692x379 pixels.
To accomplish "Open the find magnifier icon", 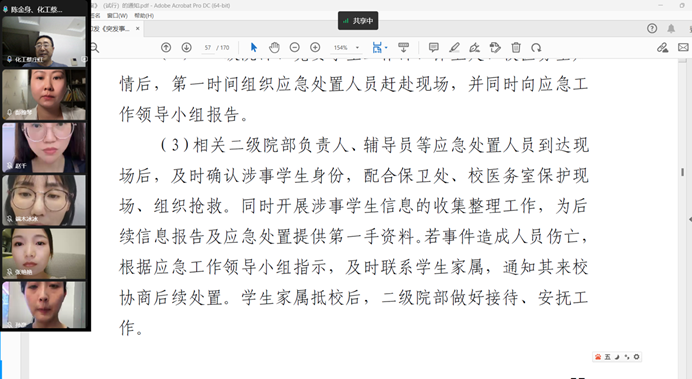I will point(94,48).
